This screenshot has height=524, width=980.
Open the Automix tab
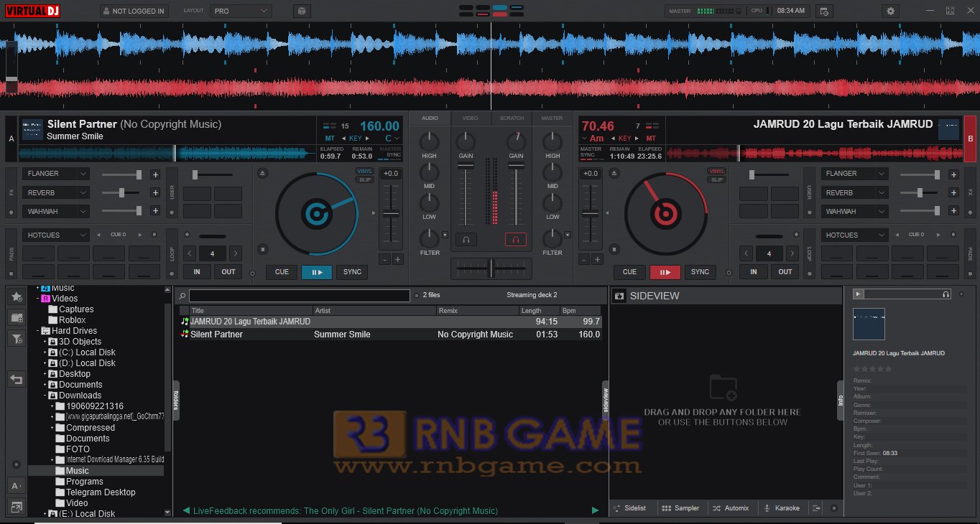pos(731,508)
